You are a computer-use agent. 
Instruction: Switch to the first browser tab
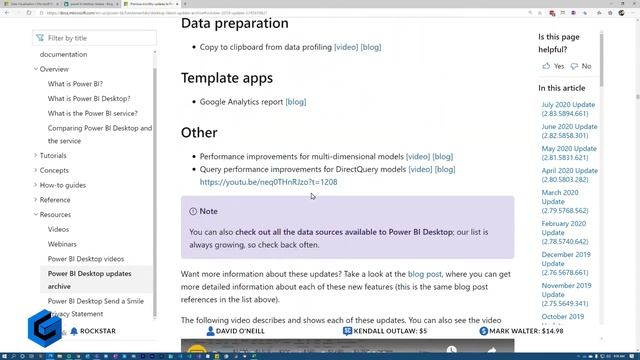pyautogui.click(x=31, y=4)
